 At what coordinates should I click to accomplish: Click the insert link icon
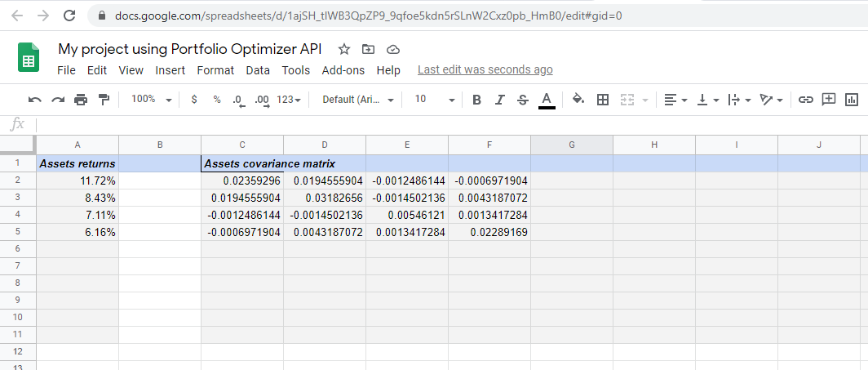point(805,100)
